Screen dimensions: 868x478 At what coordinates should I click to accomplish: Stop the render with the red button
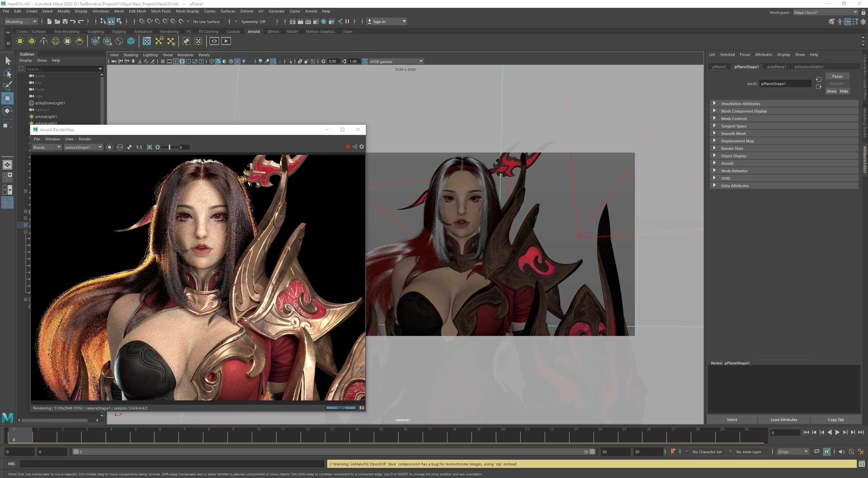[348, 147]
